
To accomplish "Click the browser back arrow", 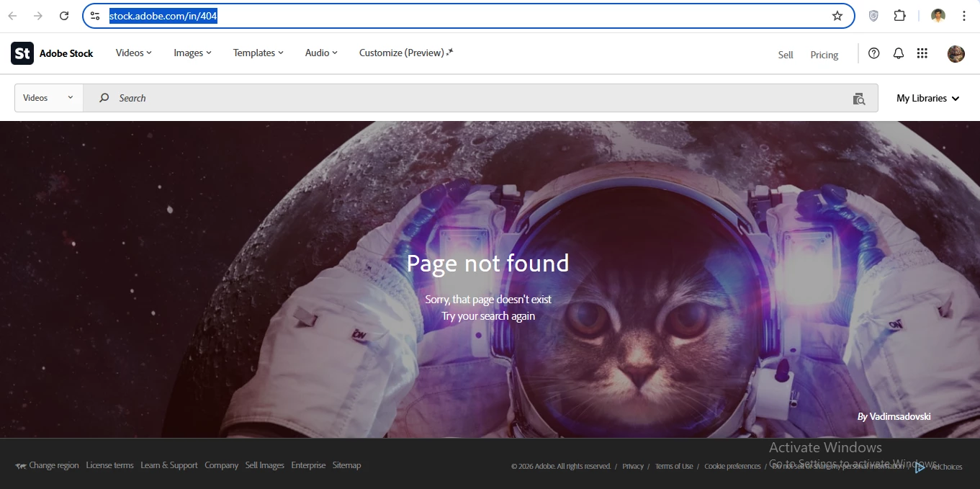I will [12, 16].
